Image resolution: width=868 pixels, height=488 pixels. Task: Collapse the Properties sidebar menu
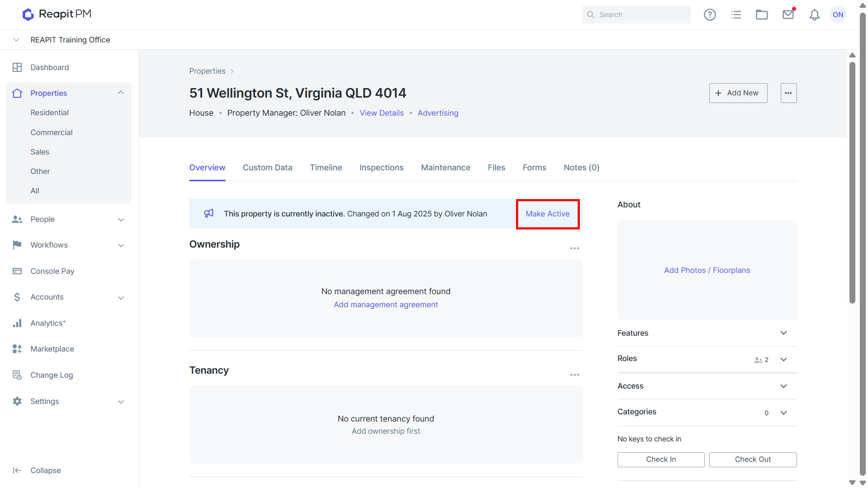pyautogui.click(x=121, y=93)
